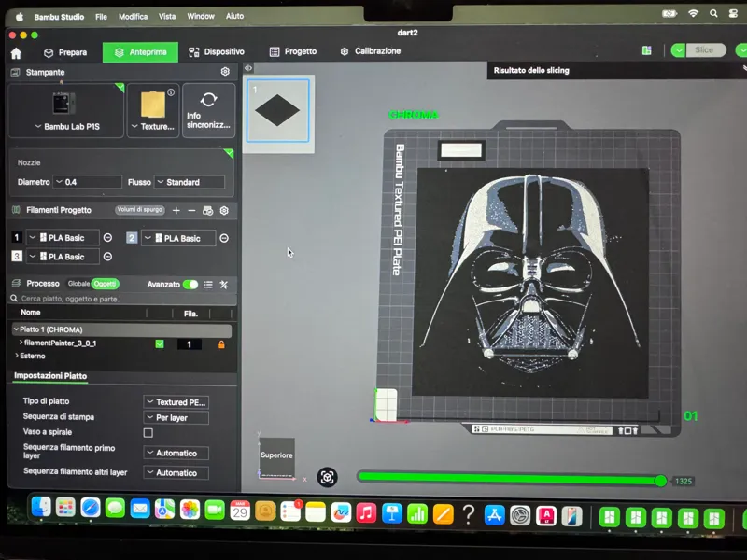Open Sequenza filamento altri layer dropdown

(x=176, y=473)
